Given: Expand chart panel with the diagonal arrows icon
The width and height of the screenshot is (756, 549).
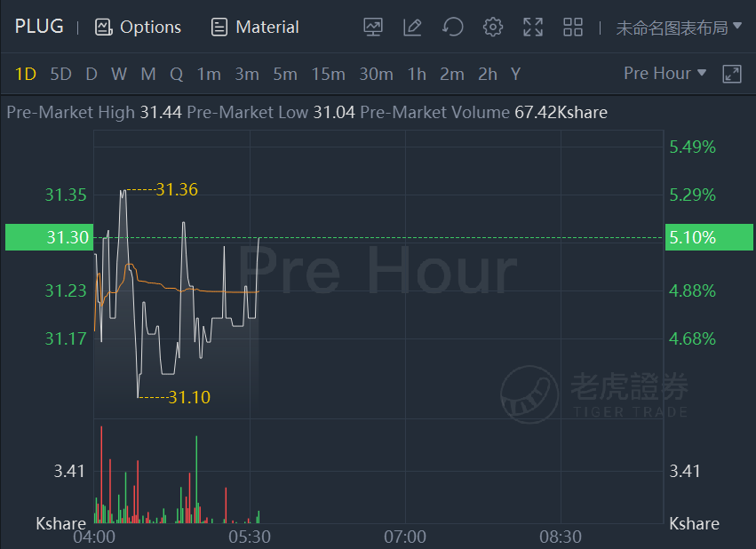Looking at the screenshot, I should (731, 75).
